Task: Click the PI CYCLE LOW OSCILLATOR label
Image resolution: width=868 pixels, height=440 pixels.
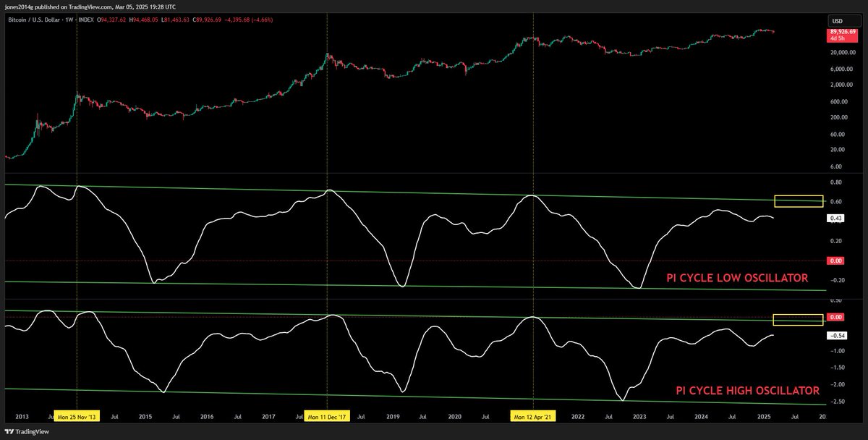Action: [x=738, y=277]
